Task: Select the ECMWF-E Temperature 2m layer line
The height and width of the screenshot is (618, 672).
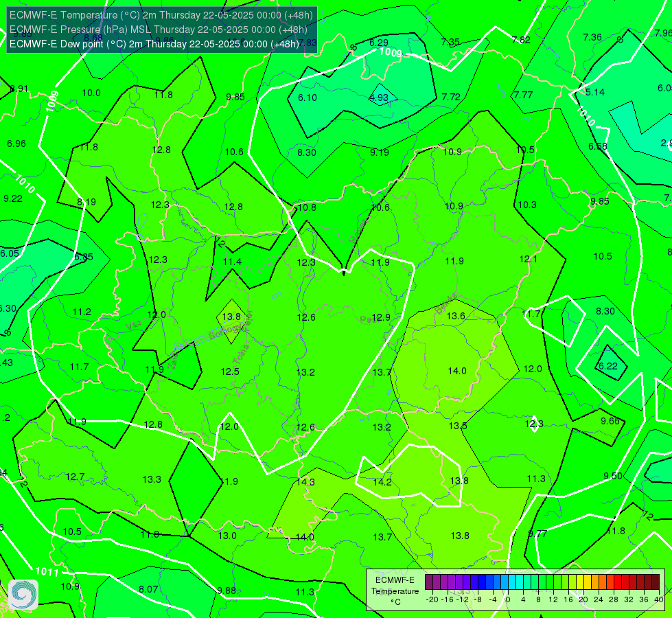Action: click(161, 15)
